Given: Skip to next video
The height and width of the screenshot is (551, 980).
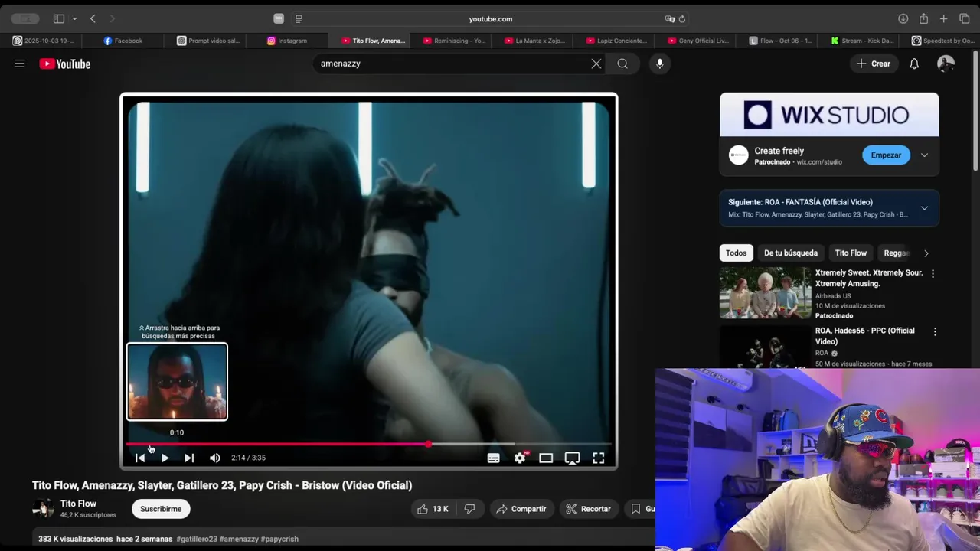Looking at the screenshot, I should click(189, 458).
